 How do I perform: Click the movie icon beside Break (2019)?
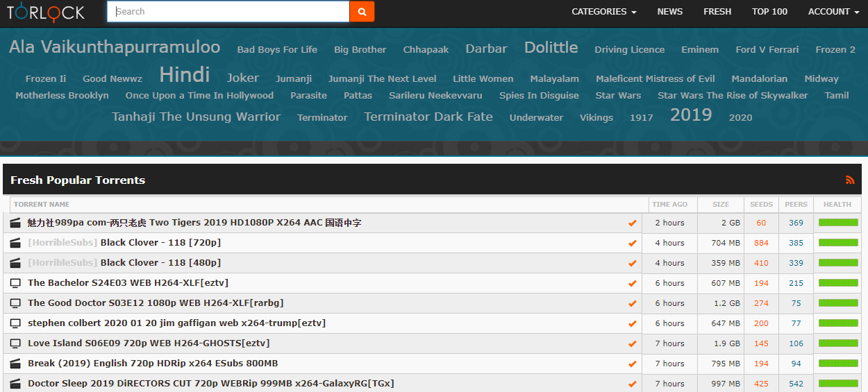(x=15, y=364)
